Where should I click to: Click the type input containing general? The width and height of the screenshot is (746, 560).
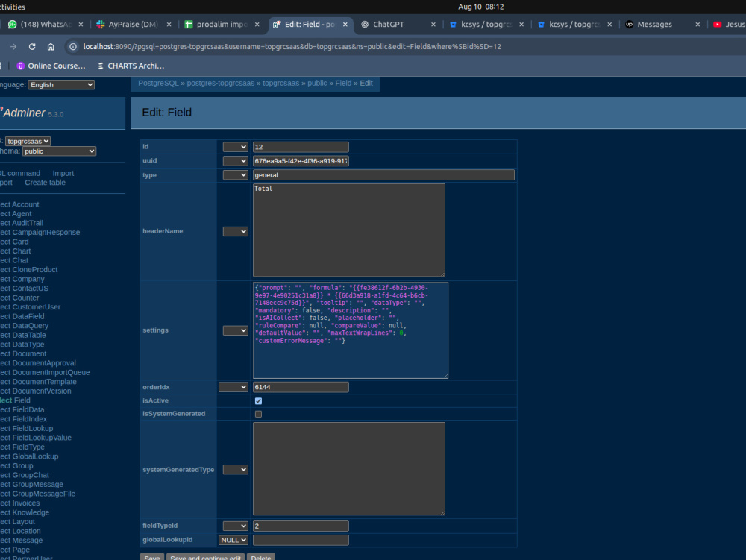click(383, 175)
